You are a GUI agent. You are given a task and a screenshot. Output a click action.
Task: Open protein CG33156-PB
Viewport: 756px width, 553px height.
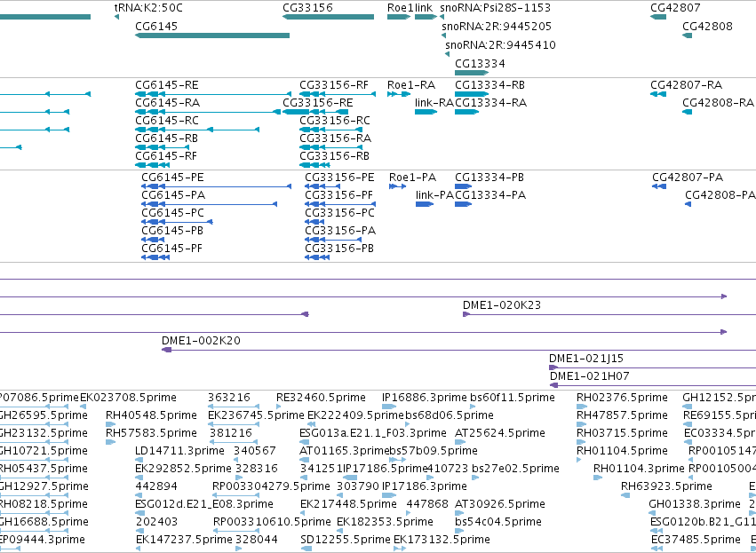click(317, 257)
